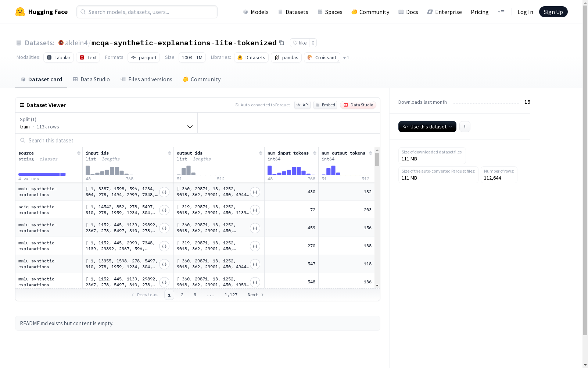Click the num_output_tokens histogram
Image resolution: width=588 pixels, height=368 pixels.
pyautogui.click(x=345, y=170)
